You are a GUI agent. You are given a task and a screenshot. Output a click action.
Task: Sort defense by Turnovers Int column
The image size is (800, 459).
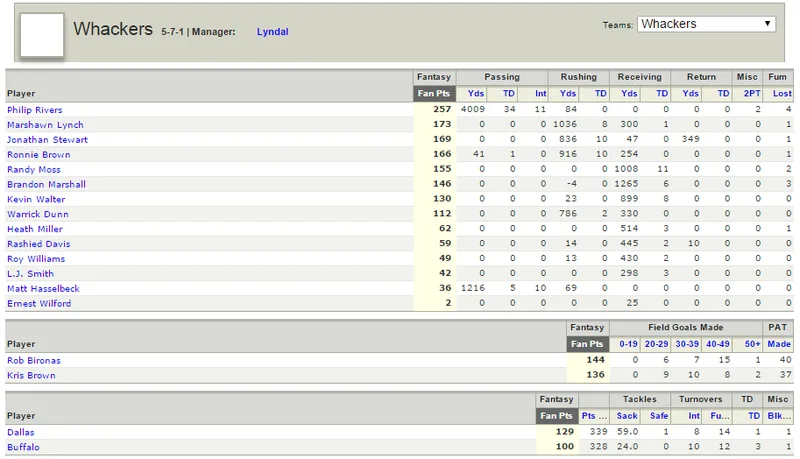click(x=694, y=416)
